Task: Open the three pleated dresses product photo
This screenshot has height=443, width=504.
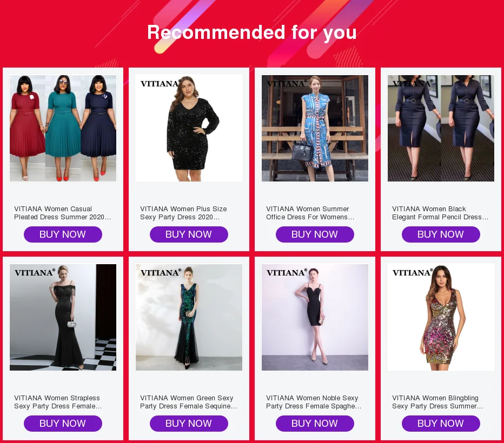Action: tap(63, 128)
